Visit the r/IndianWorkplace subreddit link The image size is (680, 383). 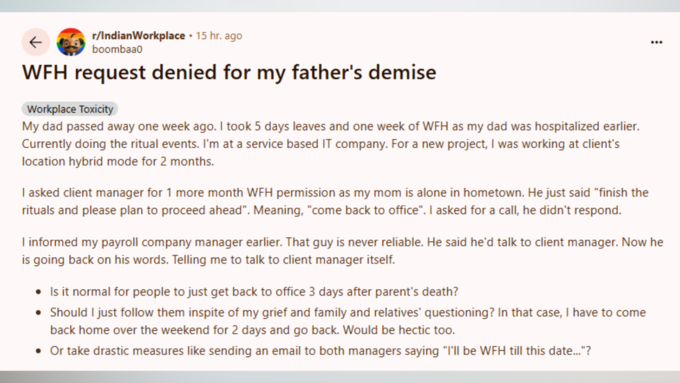[138, 36]
